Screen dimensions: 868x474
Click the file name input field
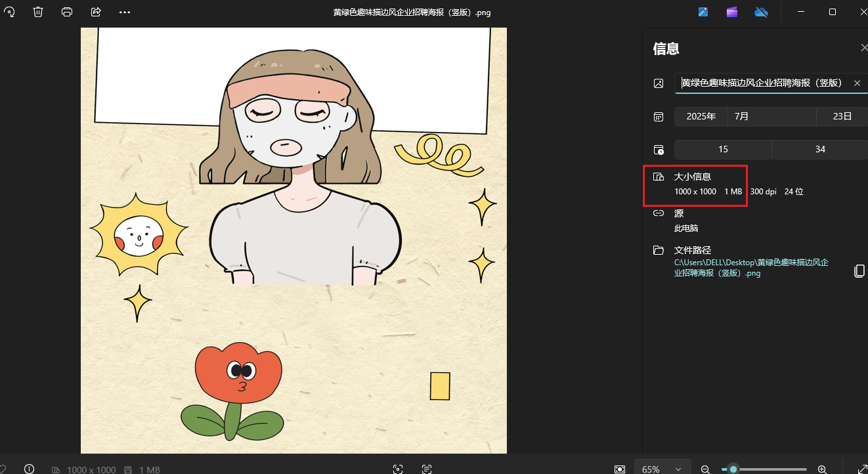coord(762,83)
